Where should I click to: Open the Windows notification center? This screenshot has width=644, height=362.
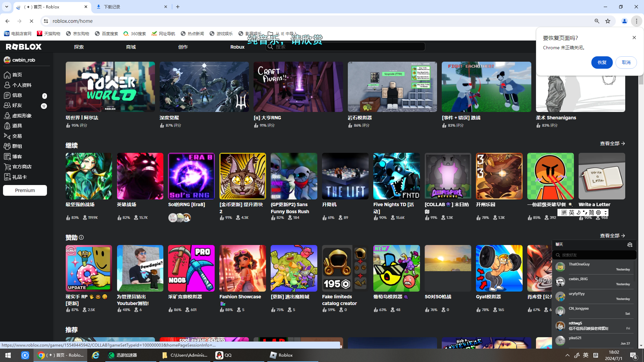(x=634, y=355)
